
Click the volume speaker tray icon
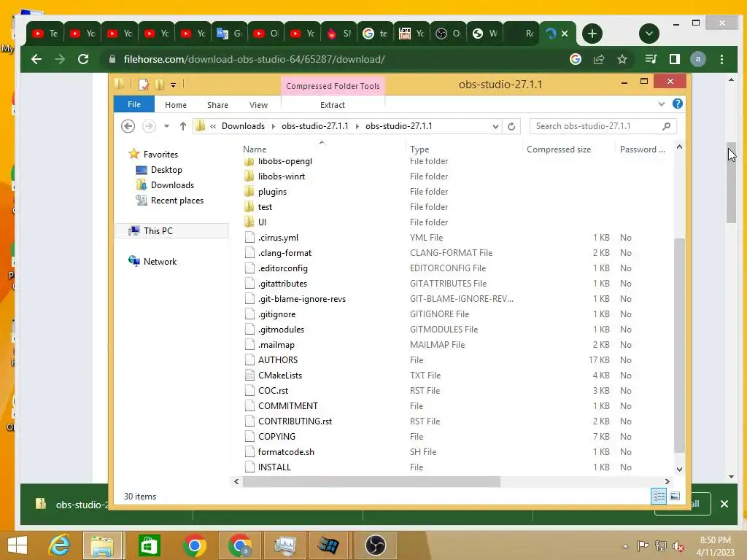point(678,546)
